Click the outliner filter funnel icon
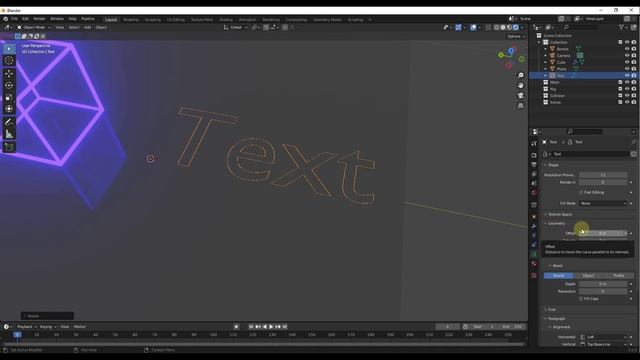 tap(621, 27)
